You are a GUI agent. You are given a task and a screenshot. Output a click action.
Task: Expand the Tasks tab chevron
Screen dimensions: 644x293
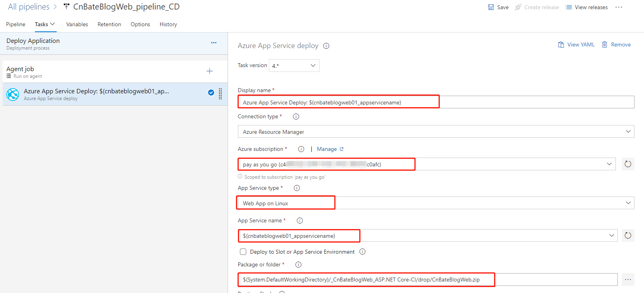point(52,24)
